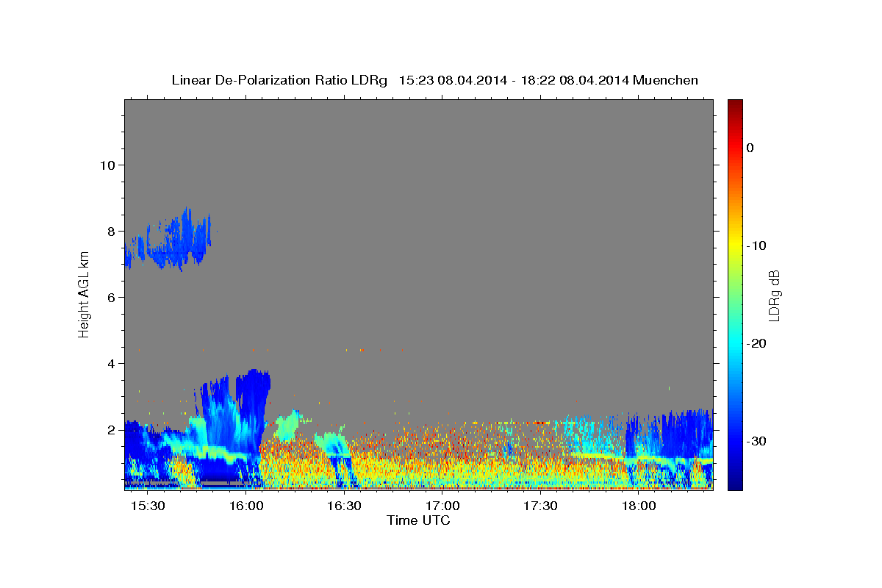882x588 pixels.
Task: Click the colorbar value label -20
Action: [x=757, y=343]
